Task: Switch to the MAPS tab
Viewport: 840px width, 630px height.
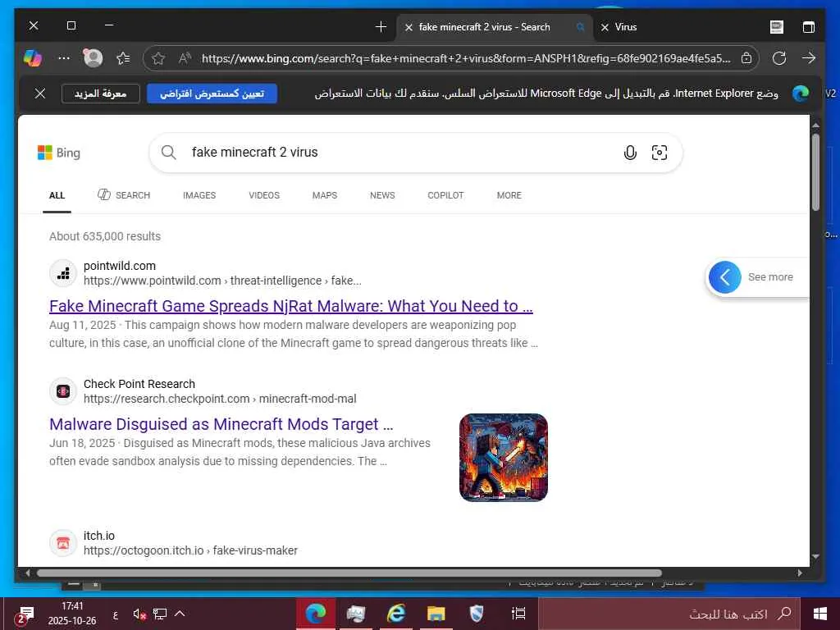Action: click(x=325, y=195)
